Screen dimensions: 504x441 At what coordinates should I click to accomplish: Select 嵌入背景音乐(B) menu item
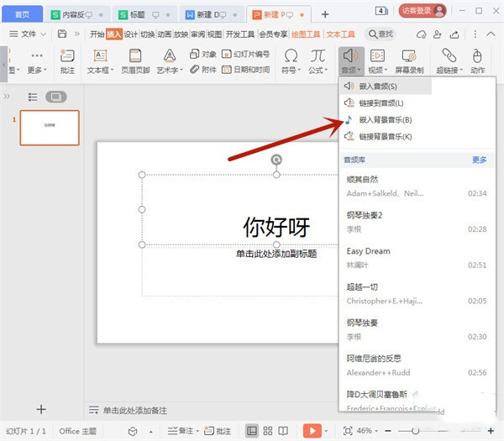coord(385,119)
